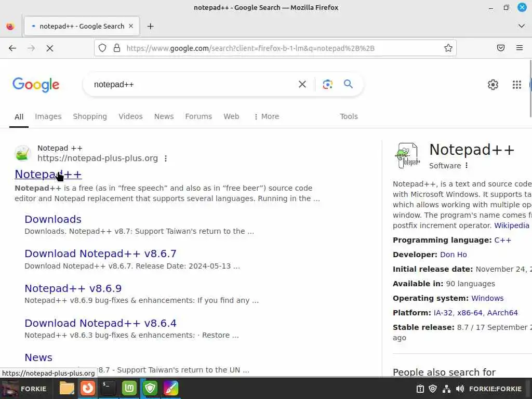Image resolution: width=532 pixels, height=399 pixels.
Task: Open Download Notepad++ v8.6.4 link
Action: pyautogui.click(x=100, y=323)
